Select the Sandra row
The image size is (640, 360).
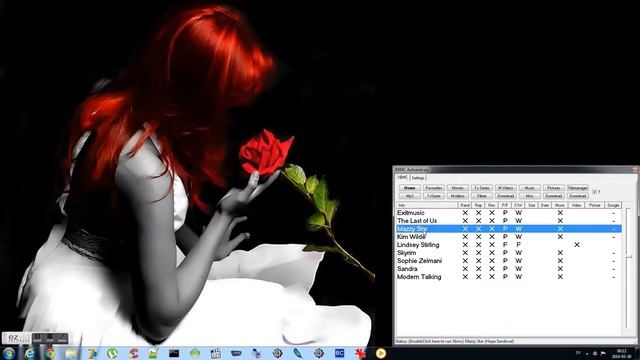click(509, 269)
